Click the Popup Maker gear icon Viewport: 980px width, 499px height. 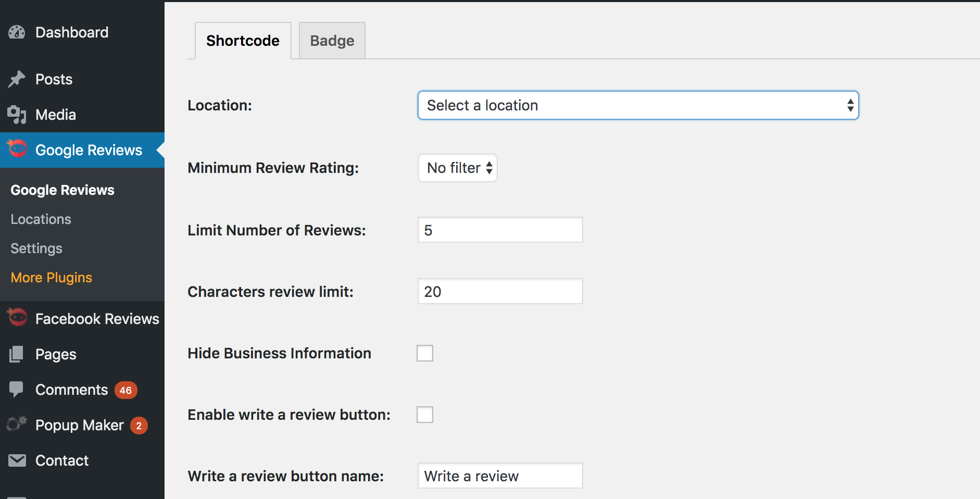coord(17,424)
